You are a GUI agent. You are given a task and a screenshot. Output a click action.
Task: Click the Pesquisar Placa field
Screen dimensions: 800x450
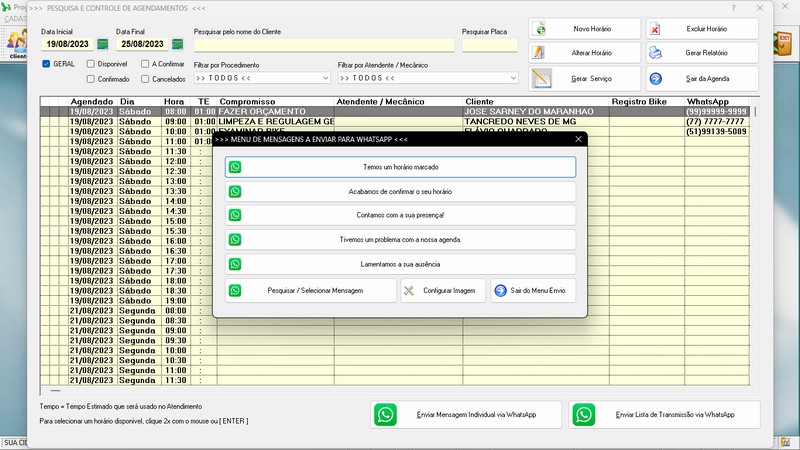point(490,45)
